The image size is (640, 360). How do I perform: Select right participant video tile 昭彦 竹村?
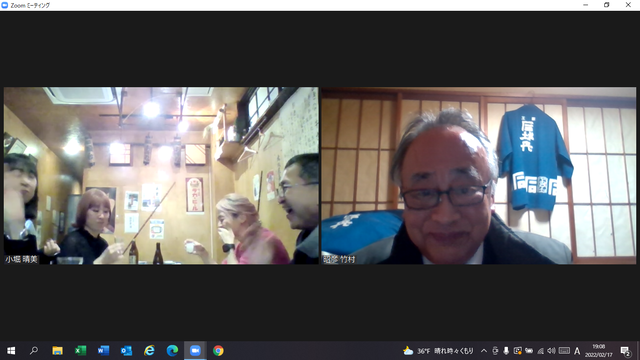click(479, 176)
